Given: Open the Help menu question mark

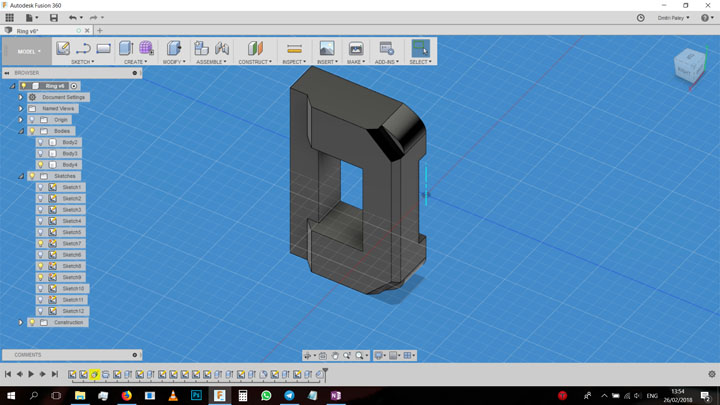Looking at the screenshot, I should [705, 18].
